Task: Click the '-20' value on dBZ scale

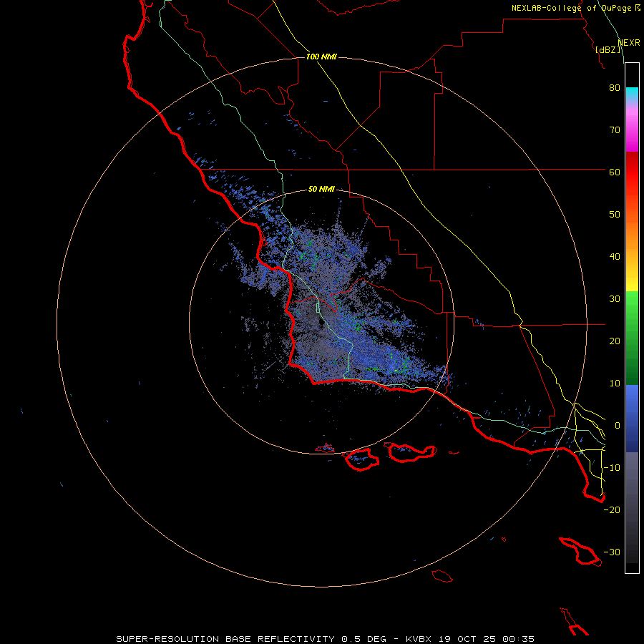Action: [x=612, y=510]
